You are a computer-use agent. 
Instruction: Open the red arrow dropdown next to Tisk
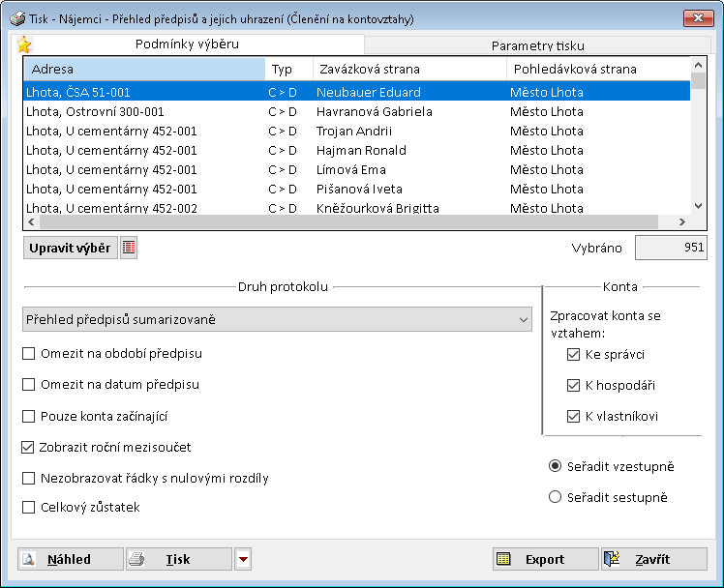(x=243, y=559)
